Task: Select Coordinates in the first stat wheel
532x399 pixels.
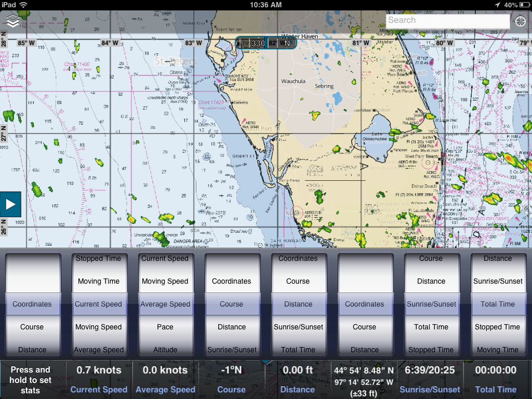Action: (x=33, y=304)
